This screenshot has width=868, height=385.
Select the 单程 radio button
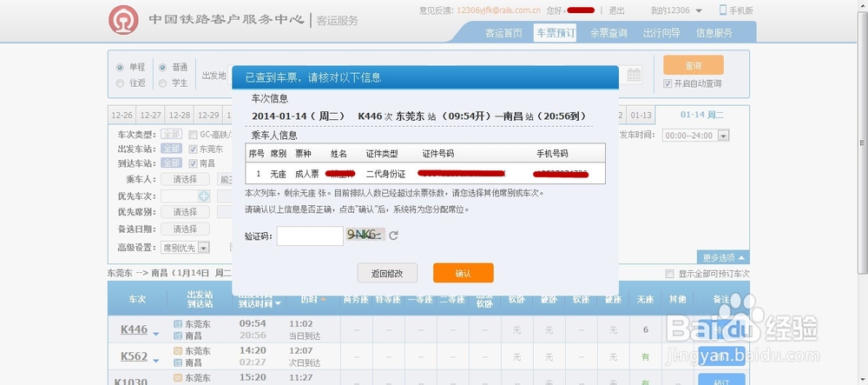click(x=120, y=67)
